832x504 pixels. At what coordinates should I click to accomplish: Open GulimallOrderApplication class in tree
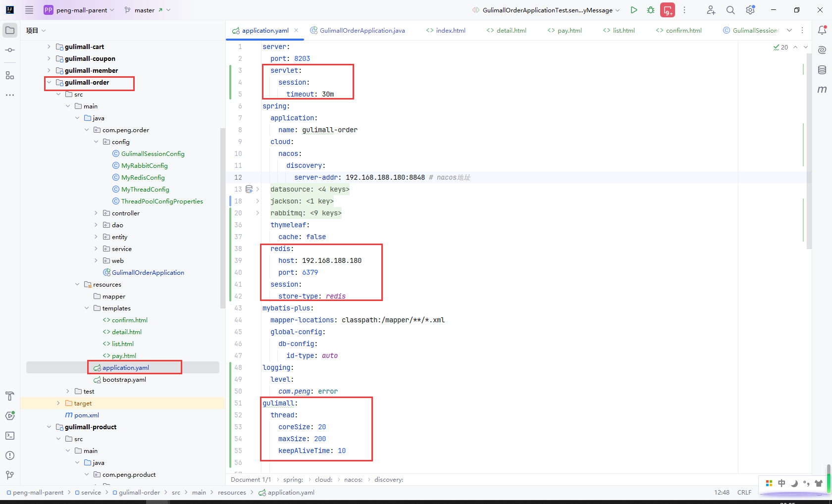pyautogui.click(x=148, y=272)
